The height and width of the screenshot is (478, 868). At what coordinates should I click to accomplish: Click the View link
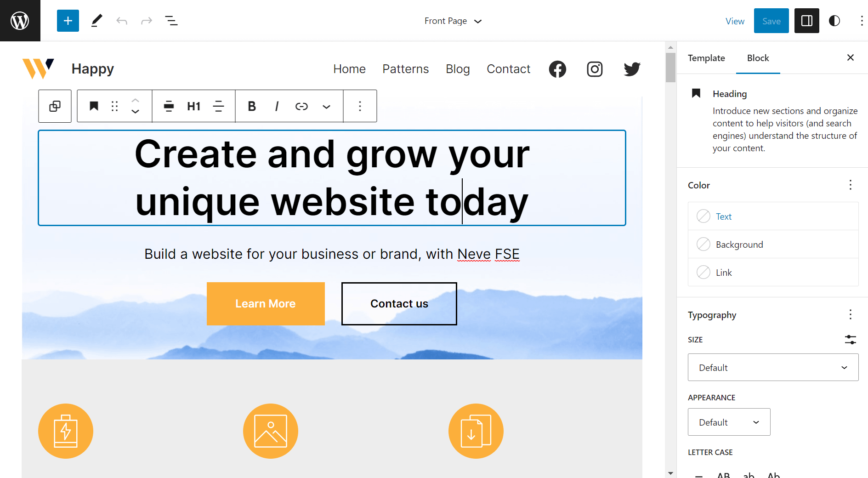click(x=735, y=21)
